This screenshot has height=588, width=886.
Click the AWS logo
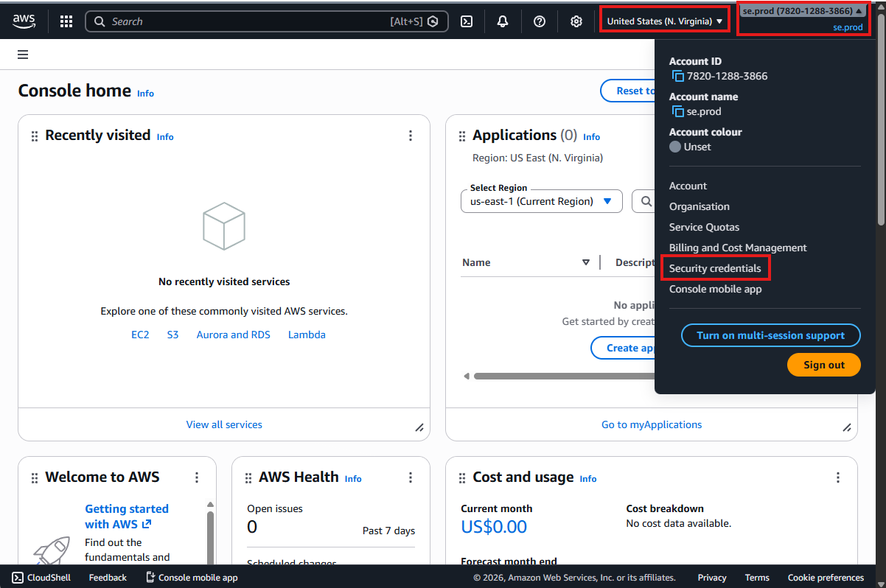[x=24, y=21]
